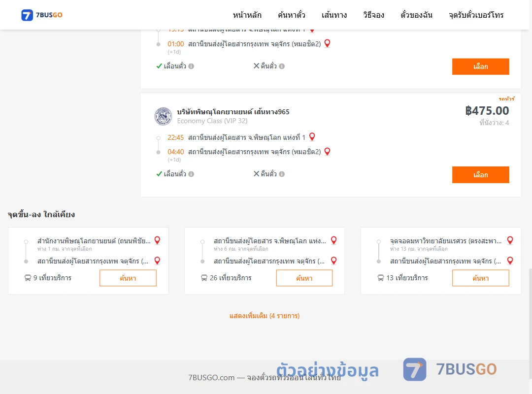The width and height of the screenshot is (532, 394).
Task: Click the bus icon next to 9 เที่ยวบริการ
Action: pyautogui.click(x=28, y=278)
